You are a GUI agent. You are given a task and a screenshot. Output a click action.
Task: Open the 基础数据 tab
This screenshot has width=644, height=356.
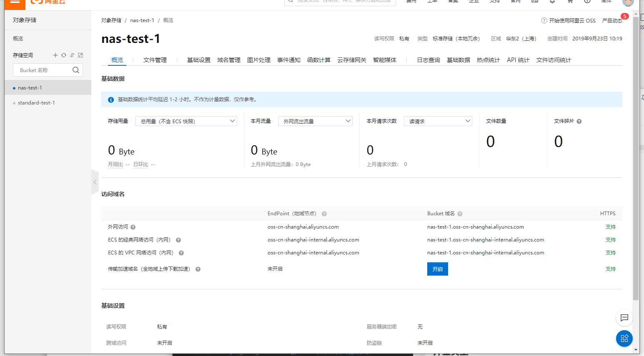pos(459,60)
